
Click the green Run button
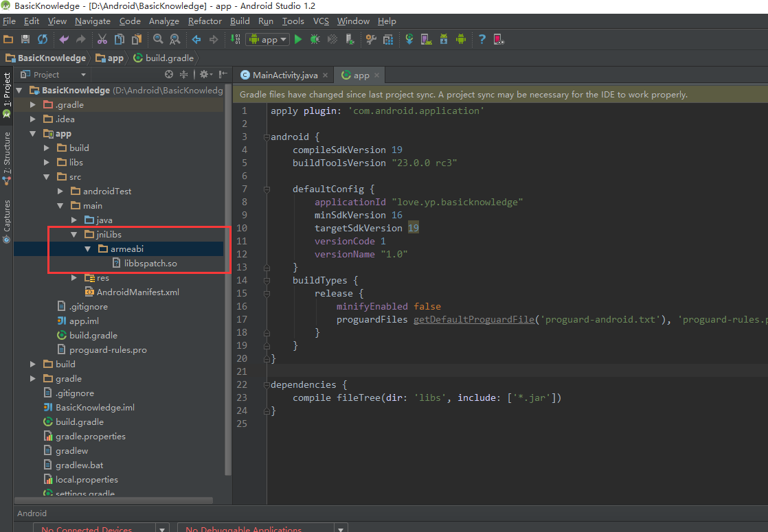tap(298, 40)
